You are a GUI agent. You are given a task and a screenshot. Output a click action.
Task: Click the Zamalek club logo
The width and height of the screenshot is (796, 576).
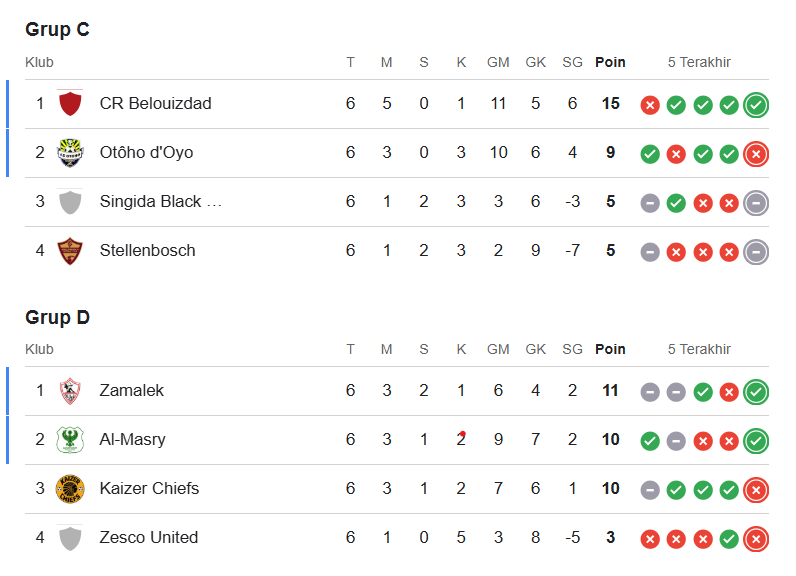pos(70,390)
